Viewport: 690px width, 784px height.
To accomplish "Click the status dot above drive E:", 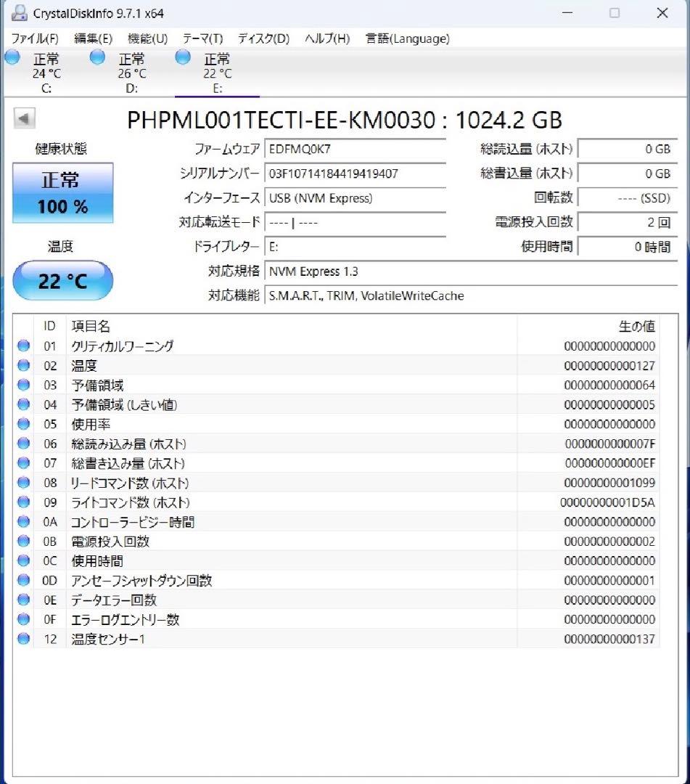I will pos(181,57).
